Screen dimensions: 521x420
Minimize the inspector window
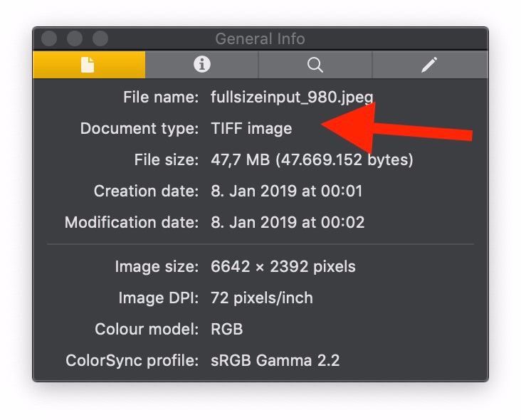pos(75,38)
